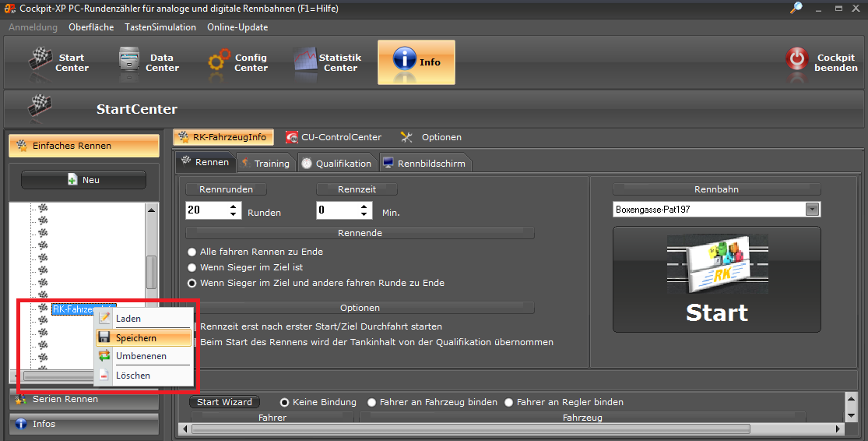Viewport: 868px width, 441px height.
Task: Select Alle fahren Rennen zu Ende
Action: [x=192, y=252]
